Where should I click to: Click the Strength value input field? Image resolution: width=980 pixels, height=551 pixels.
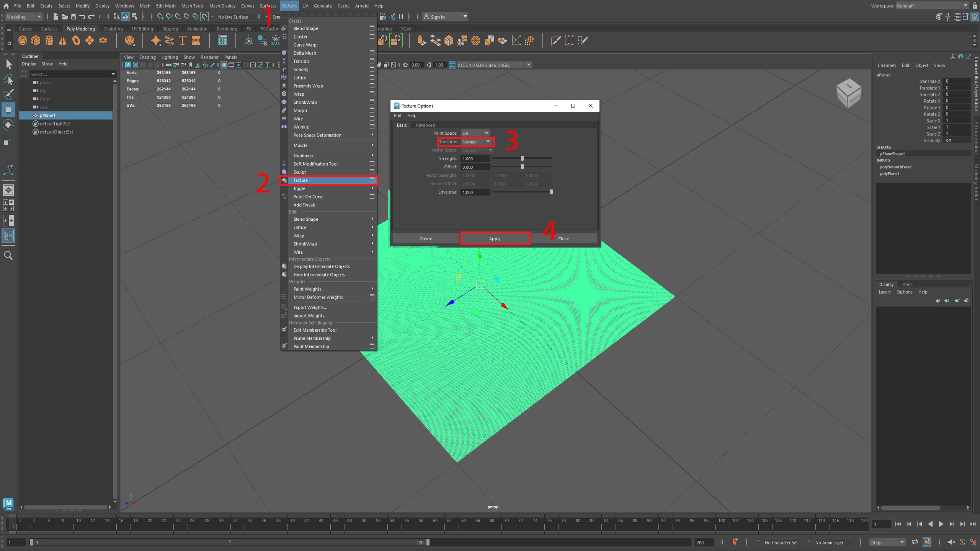click(x=475, y=158)
